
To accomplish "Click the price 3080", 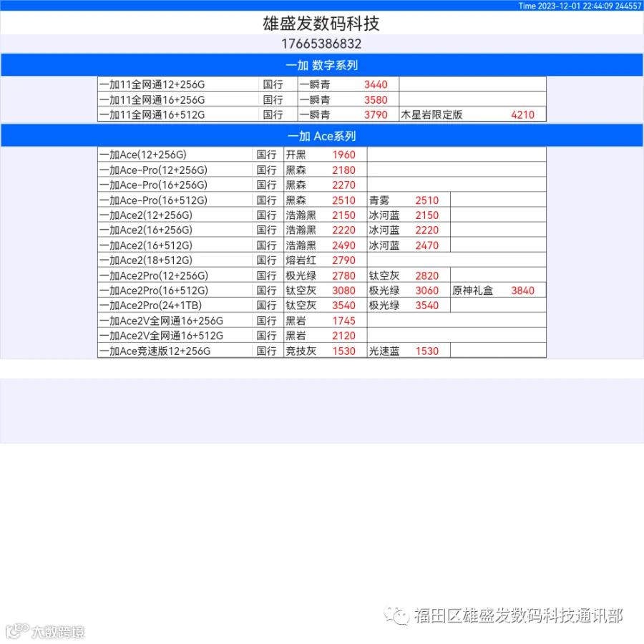I will pos(343,291).
